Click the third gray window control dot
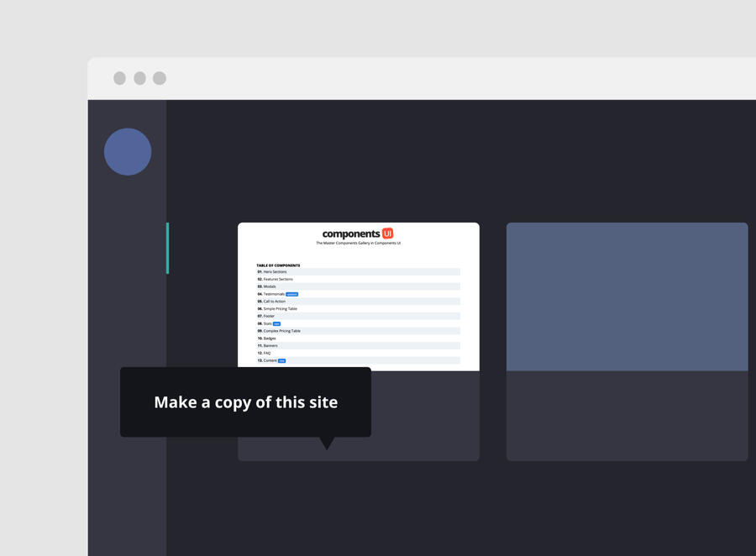Screen dimensions: 756x556 tap(160, 78)
